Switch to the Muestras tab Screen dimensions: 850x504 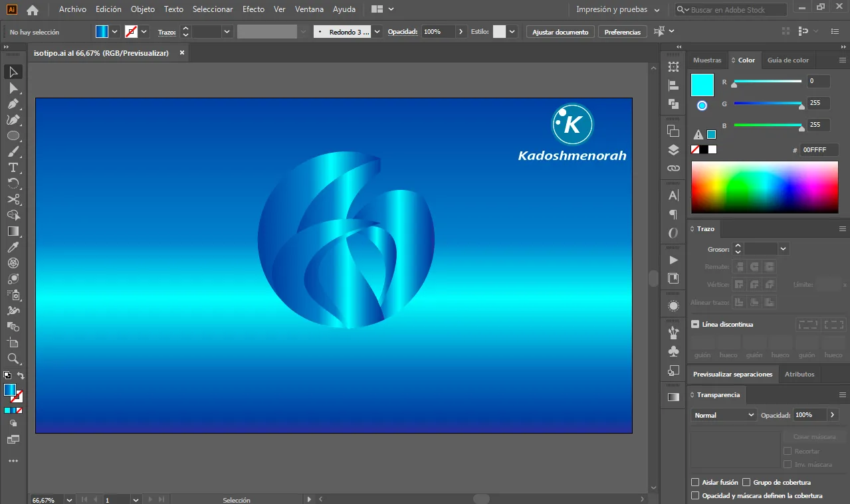click(707, 60)
